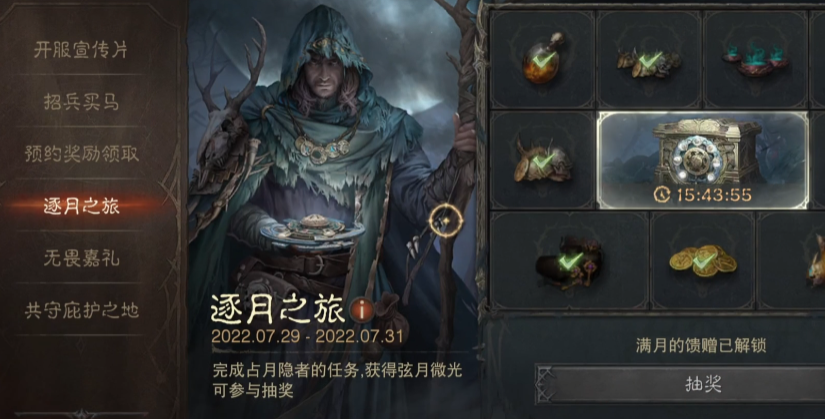This screenshot has height=419, width=825.
Task: Click the glowing golden ring marker on staff
Action: (x=446, y=221)
